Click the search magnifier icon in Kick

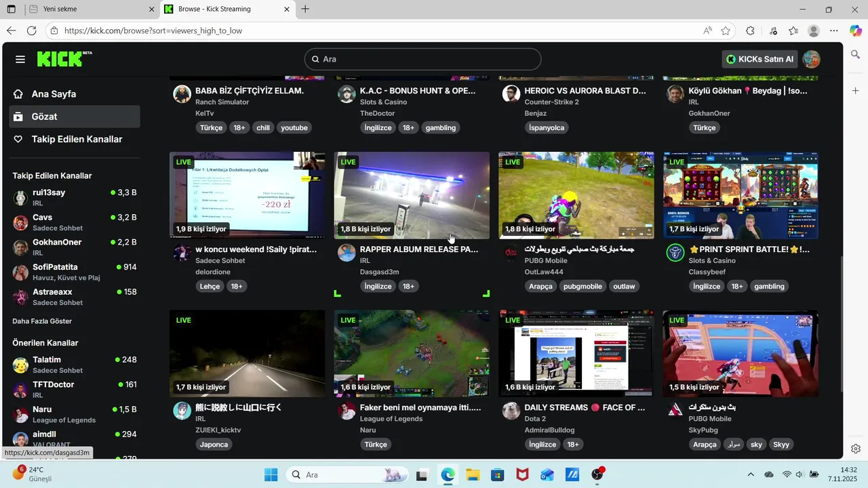315,60
